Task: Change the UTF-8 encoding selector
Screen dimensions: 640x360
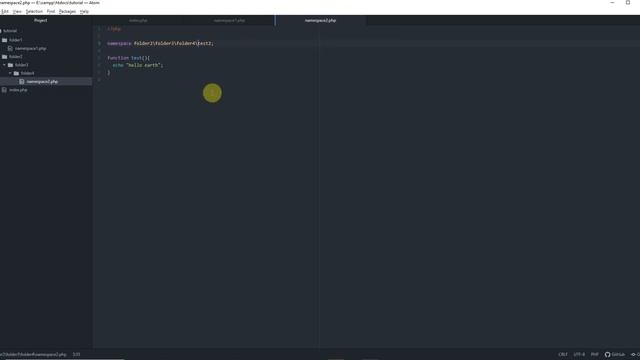Action: click(579, 354)
